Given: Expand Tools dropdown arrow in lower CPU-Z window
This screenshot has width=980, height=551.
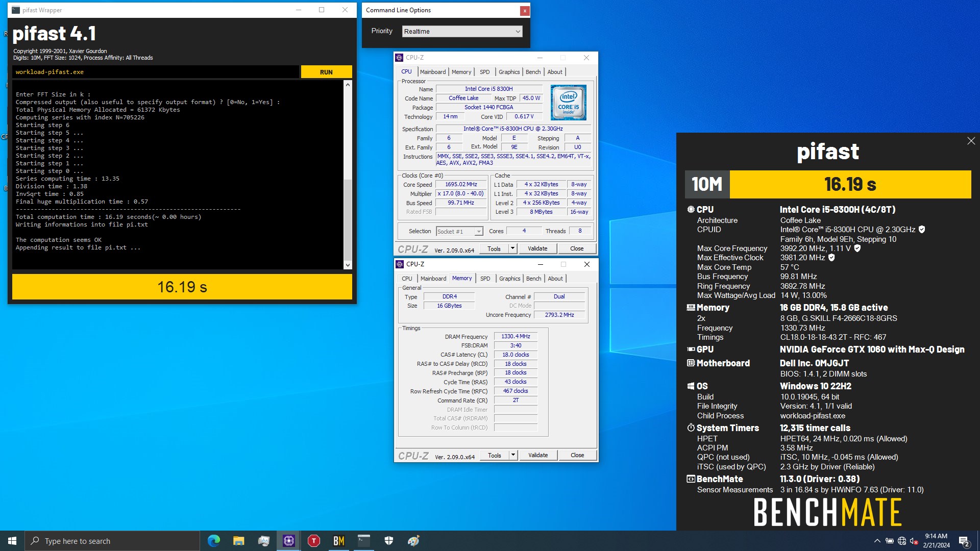Looking at the screenshot, I should [513, 456].
